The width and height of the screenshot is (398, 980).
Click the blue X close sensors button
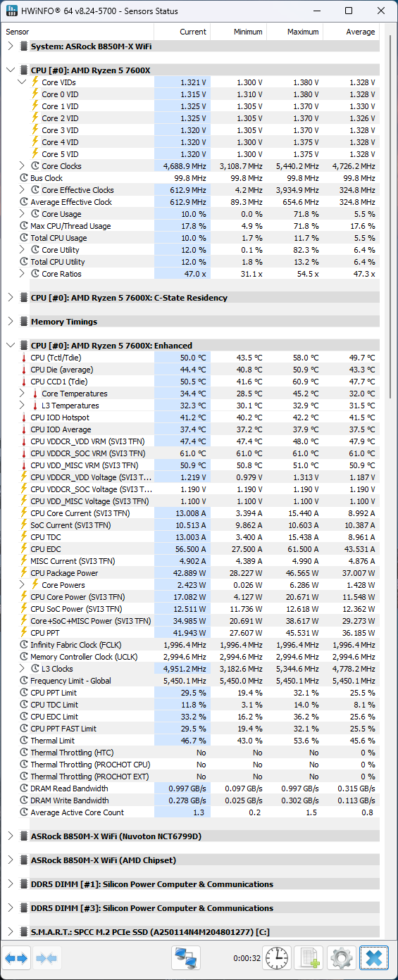[x=374, y=958]
